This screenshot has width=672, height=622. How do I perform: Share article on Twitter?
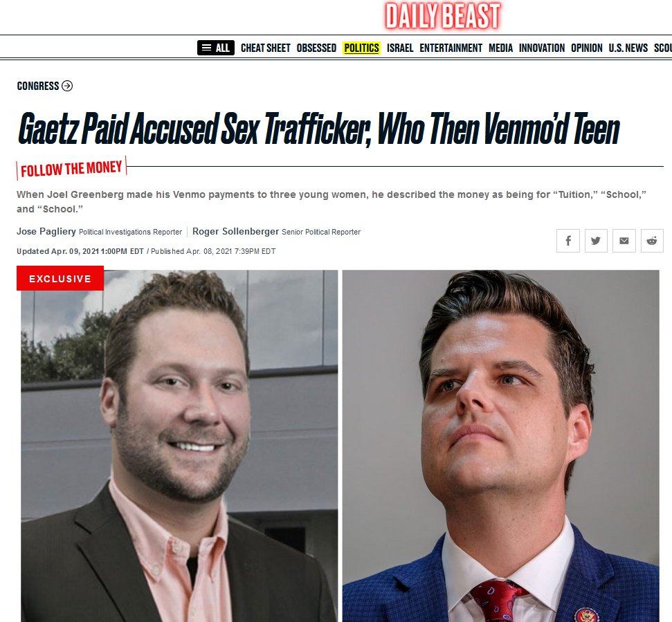[x=596, y=241]
